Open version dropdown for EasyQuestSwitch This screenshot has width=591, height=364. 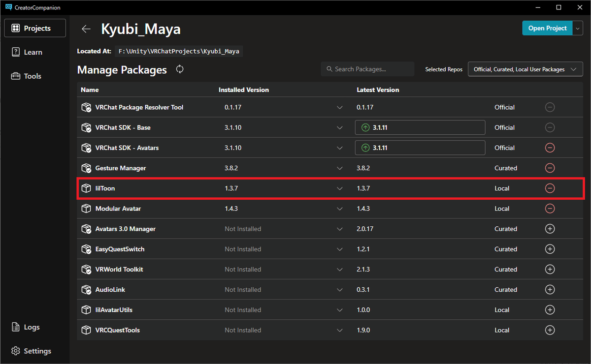tap(340, 249)
